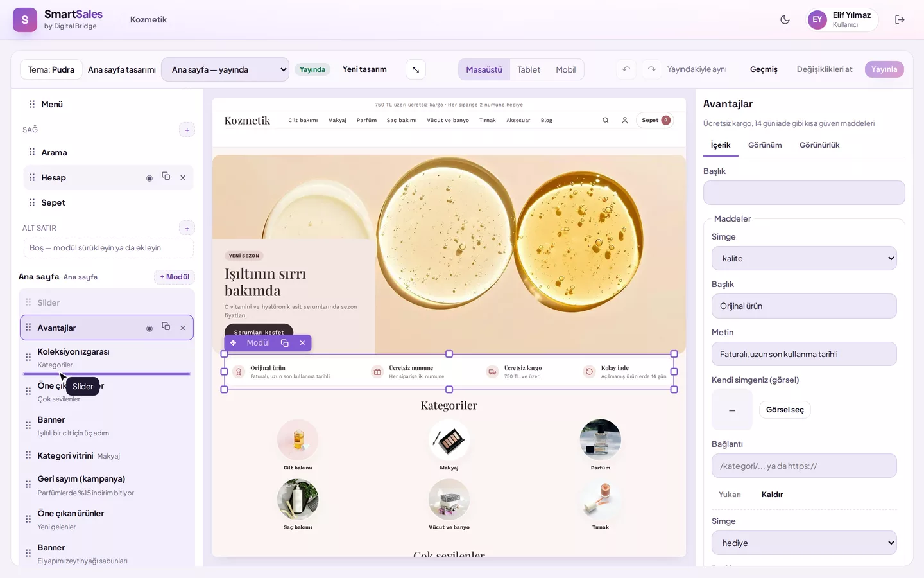Screen dimensions: 924x578
Task: Click the Bağlantı input field
Action: click(804, 466)
